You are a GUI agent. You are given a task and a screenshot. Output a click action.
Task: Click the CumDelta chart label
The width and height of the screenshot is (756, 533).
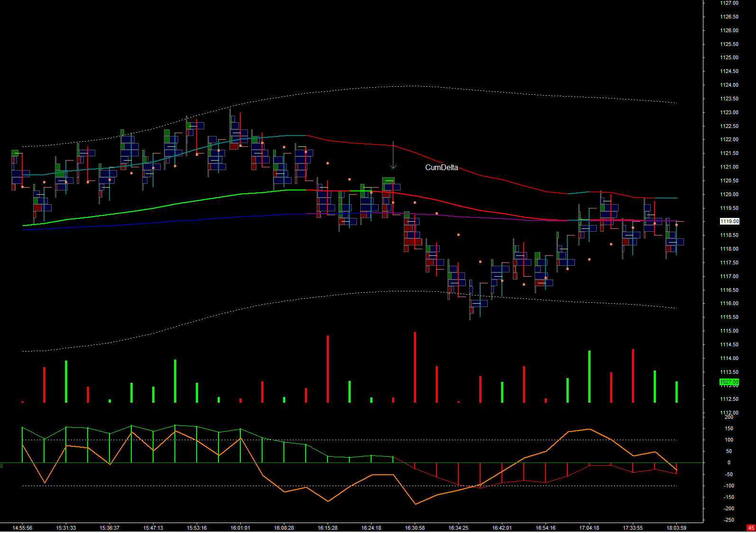point(441,168)
